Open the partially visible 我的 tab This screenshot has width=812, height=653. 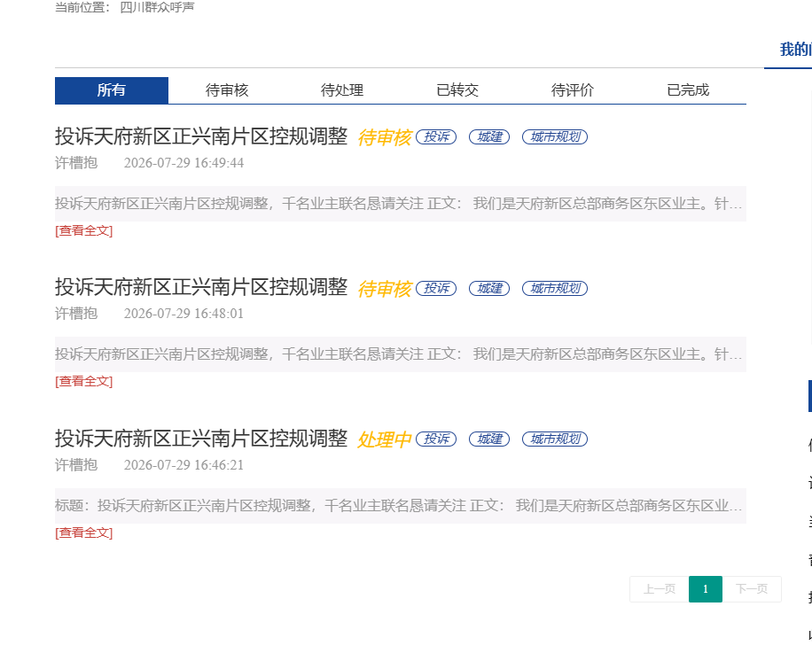click(795, 50)
